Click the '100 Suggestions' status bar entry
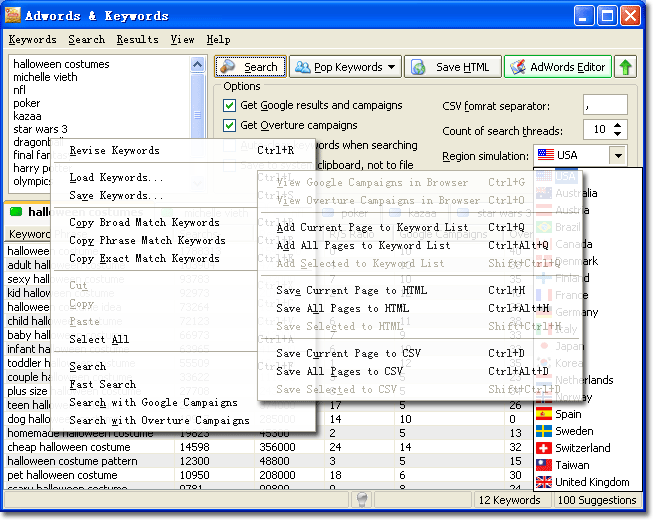The height and width of the screenshot is (522, 656). (597, 500)
